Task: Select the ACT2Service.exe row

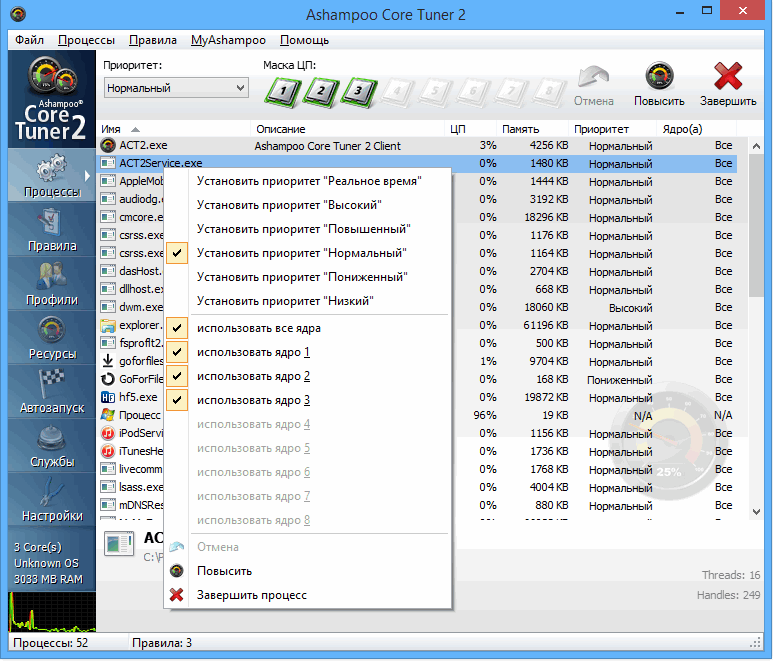Action: point(417,163)
